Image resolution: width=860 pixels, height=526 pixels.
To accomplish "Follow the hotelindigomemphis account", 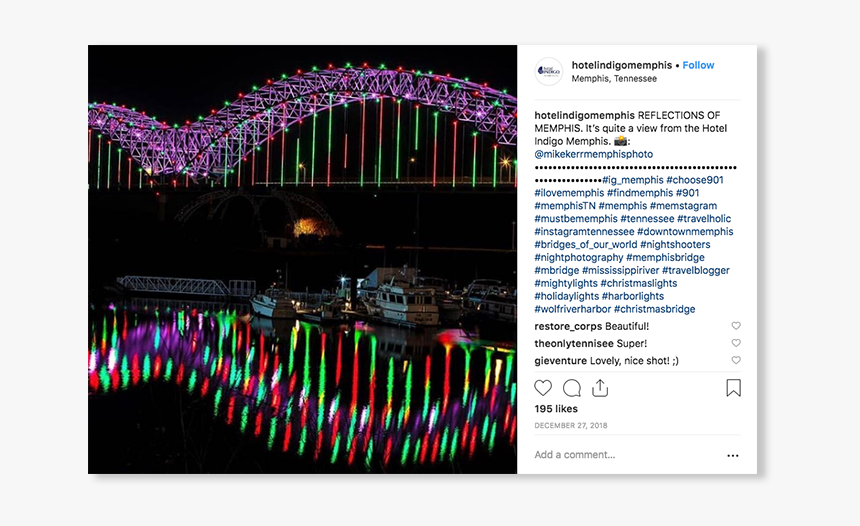I will click(698, 65).
